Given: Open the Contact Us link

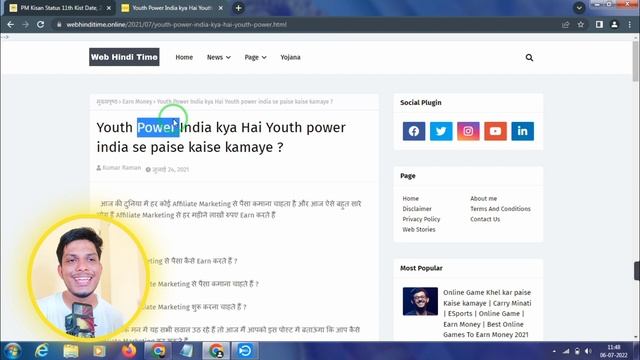Looking at the screenshot, I should click(x=485, y=219).
